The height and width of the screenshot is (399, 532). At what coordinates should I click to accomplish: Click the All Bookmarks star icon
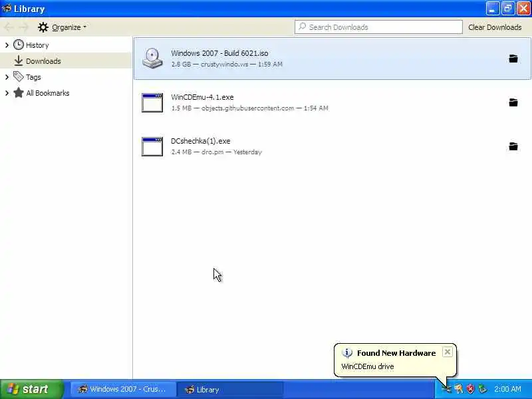19,92
